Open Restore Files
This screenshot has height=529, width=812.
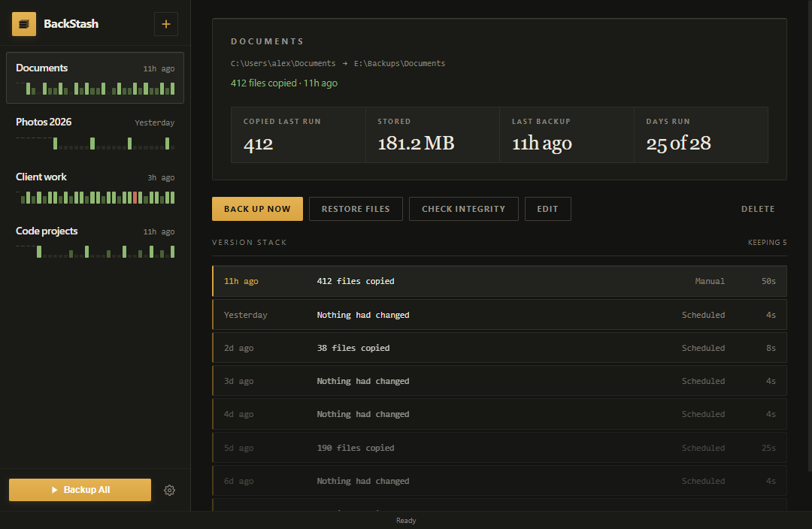[356, 209]
